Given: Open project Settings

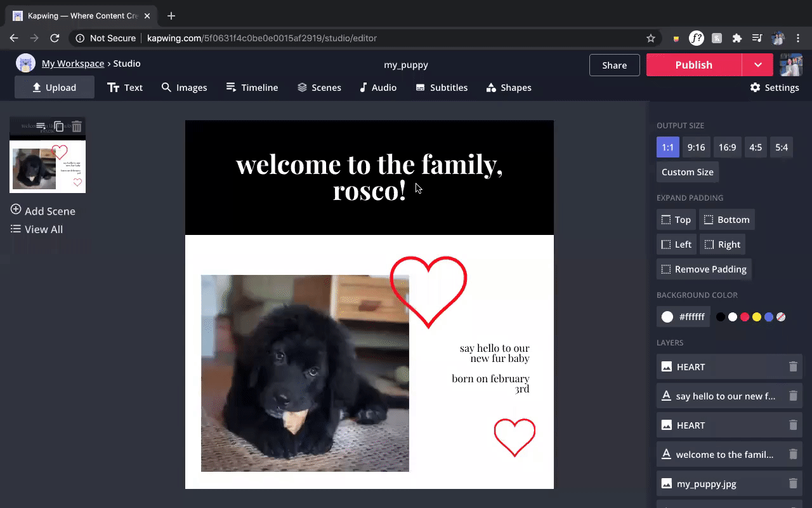Looking at the screenshot, I should point(775,87).
